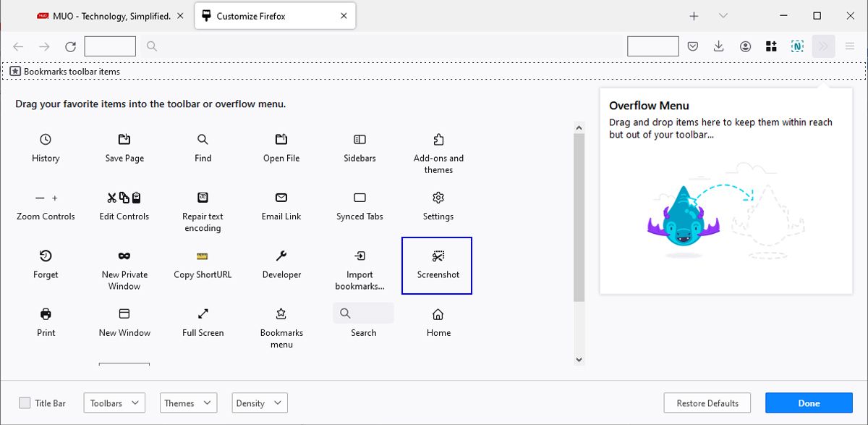868x425 pixels.
Task: Click the Screenshot scissors icon
Action: coord(438,256)
